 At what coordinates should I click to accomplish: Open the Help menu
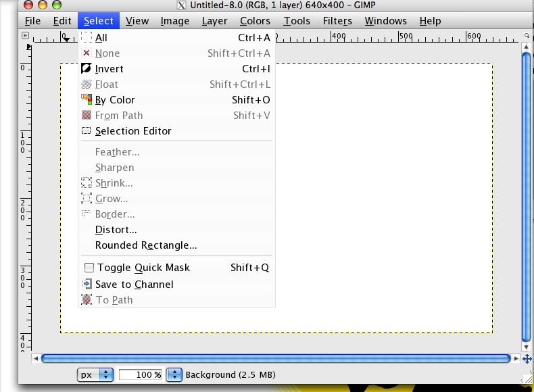coord(430,21)
